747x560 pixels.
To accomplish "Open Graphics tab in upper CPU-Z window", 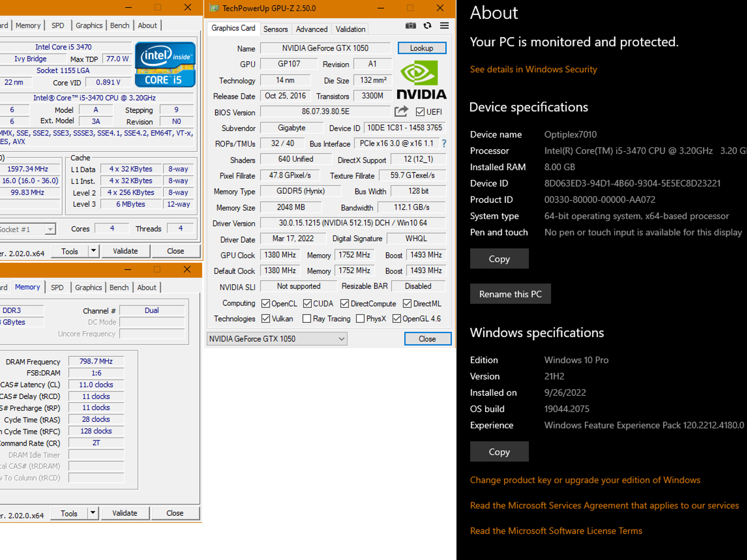I will 89,26.
